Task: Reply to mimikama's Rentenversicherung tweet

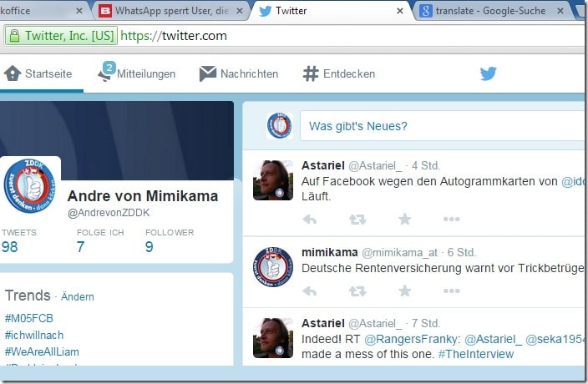Action: (310, 291)
